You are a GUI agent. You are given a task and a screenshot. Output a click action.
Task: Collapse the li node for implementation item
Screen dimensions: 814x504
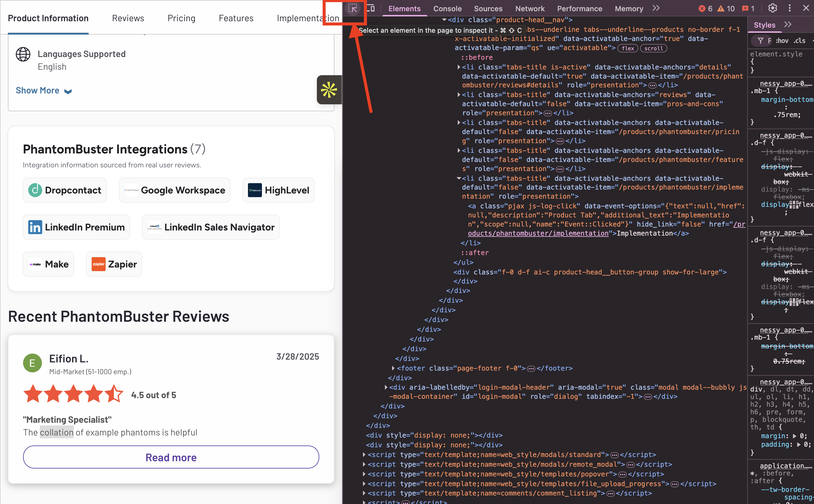(x=459, y=179)
